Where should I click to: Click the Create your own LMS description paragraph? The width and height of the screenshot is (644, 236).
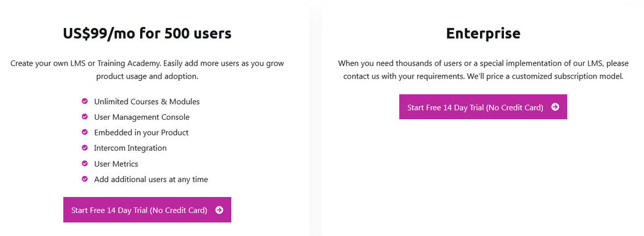tap(147, 70)
